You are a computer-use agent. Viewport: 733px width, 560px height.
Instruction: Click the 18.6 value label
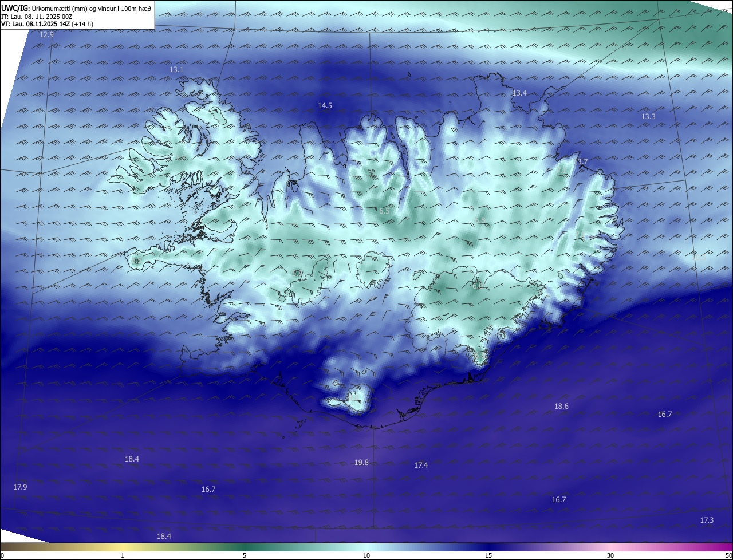[x=561, y=406]
